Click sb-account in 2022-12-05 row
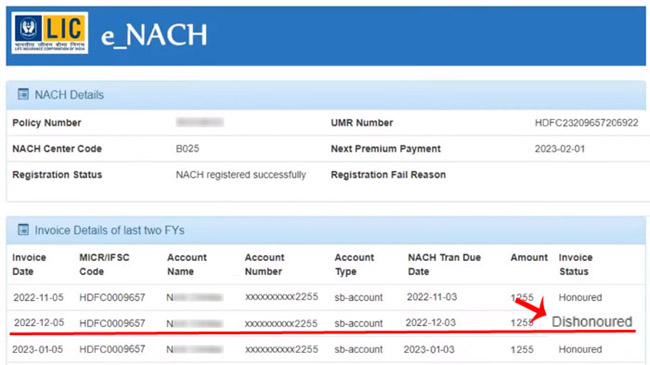The height and width of the screenshot is (365, 650). (x=358, y=323)
